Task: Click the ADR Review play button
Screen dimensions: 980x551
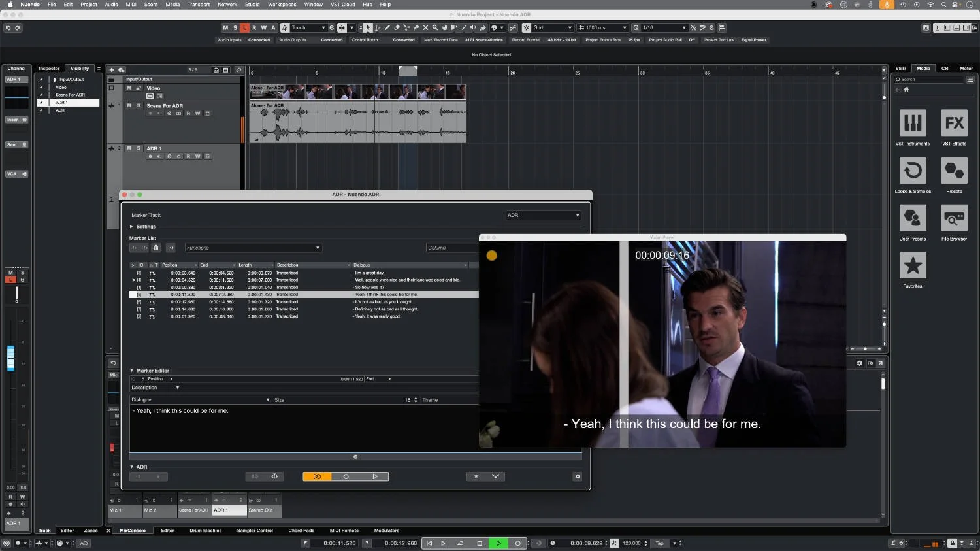Action: [x=374, y=476]
